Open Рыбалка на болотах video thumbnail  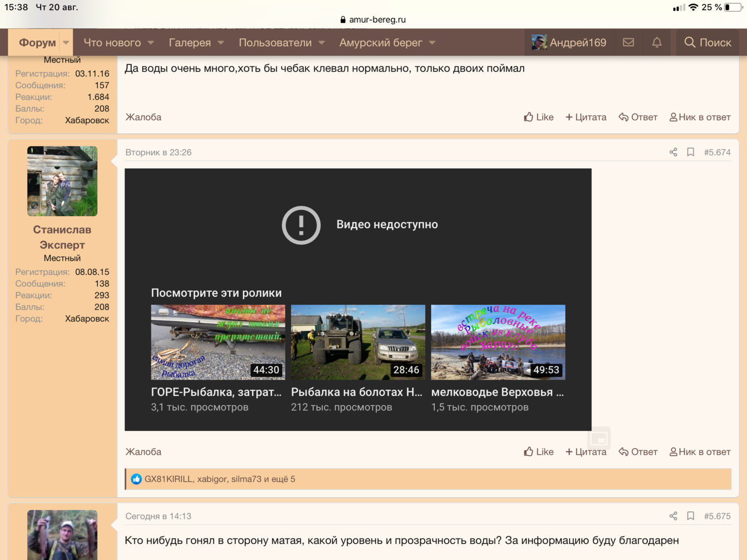coord(358,342)
